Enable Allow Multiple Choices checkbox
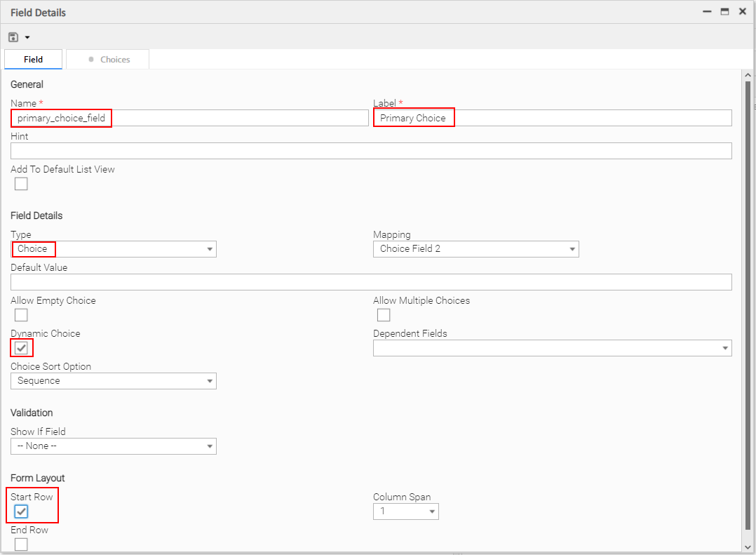The width and height of the screenshot is (756, 555). (384, 315)
